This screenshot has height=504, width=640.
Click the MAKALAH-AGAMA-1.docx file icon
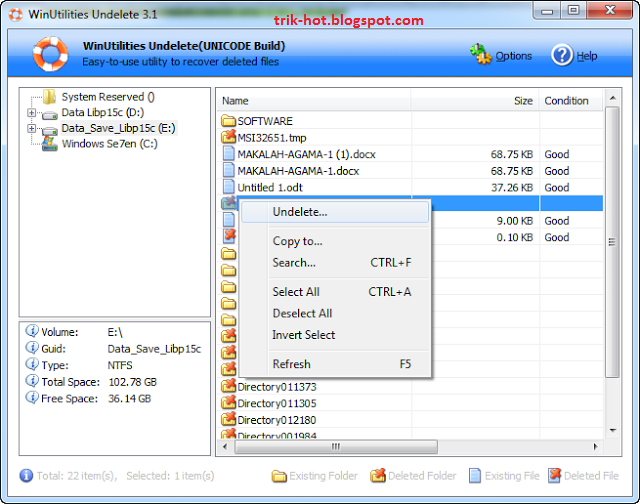229,170
